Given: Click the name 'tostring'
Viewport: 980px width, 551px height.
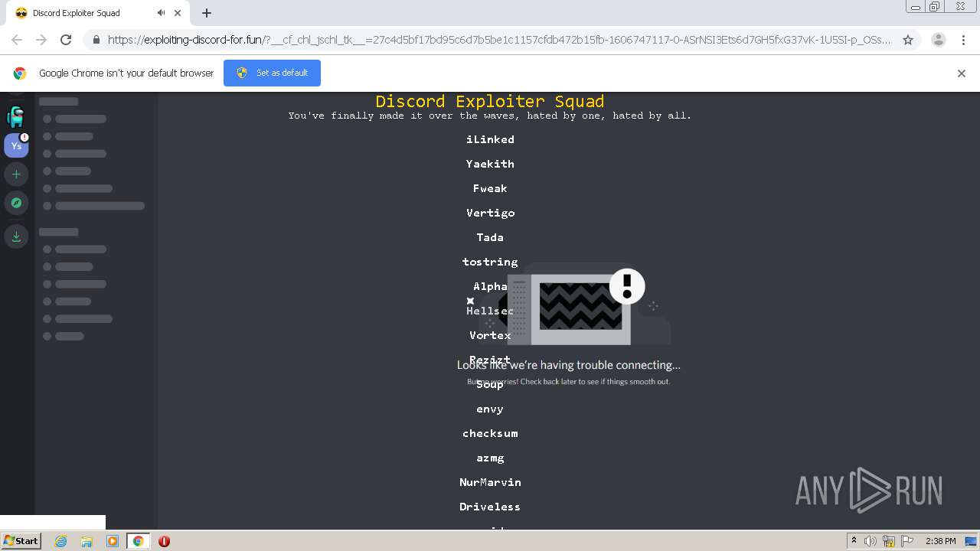Looking at the screenshot, I should pos(490,262).
